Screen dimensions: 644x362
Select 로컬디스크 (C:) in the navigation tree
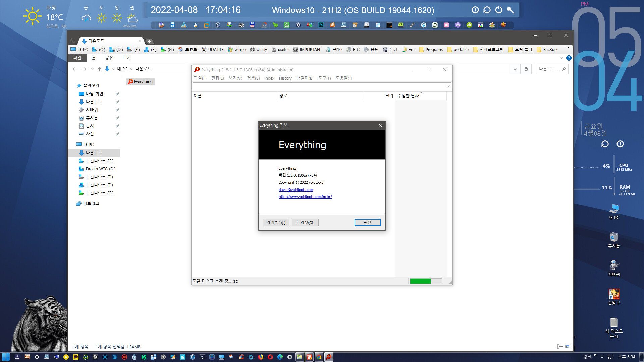coord(96,161)
